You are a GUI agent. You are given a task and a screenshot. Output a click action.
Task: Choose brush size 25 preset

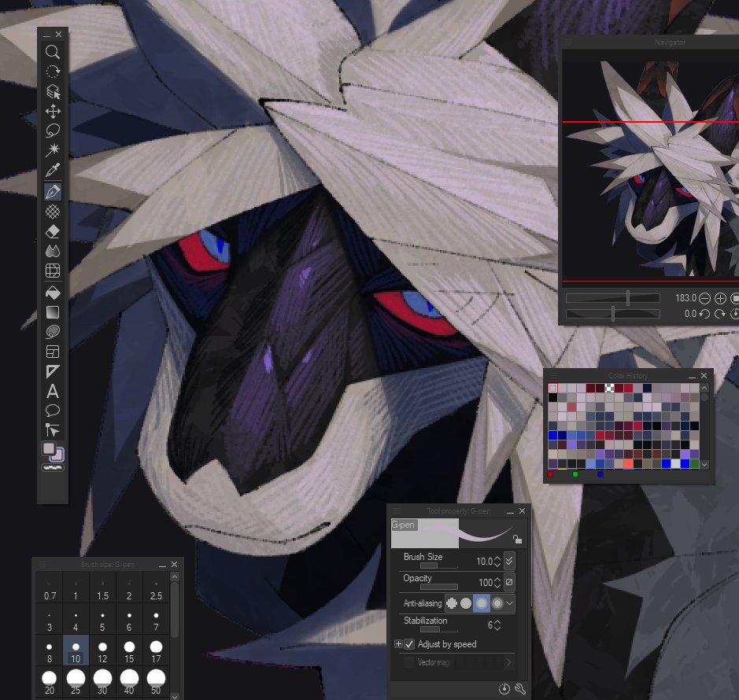pos(76,683)
